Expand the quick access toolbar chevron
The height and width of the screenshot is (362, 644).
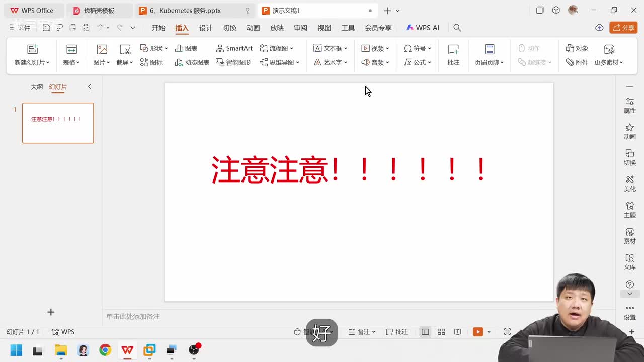pyautogui.click(x=133, y=28)
